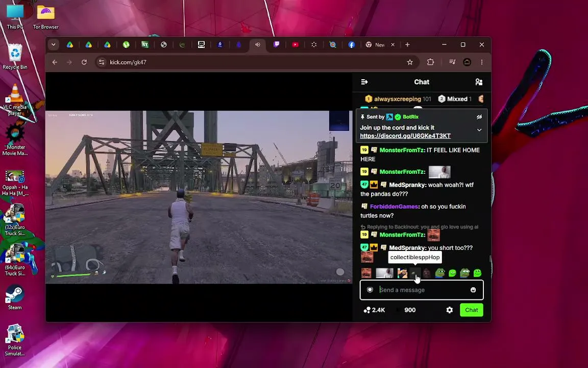Open the tab search dropdown arrow

[x=53, y=44]
